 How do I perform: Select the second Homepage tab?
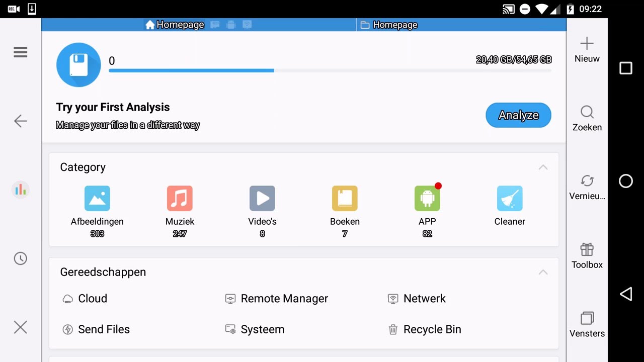click(x=389, y=25)
